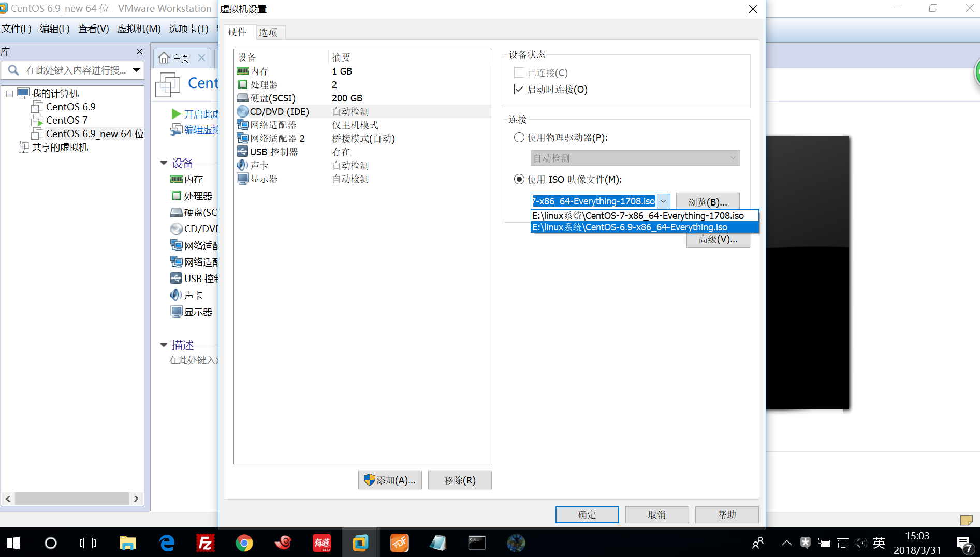Choose CentOS-7-x86_64-Everything-1708.iso from dropdown list
The height and width of the screenshot is (557, 980).
(645, 215)
